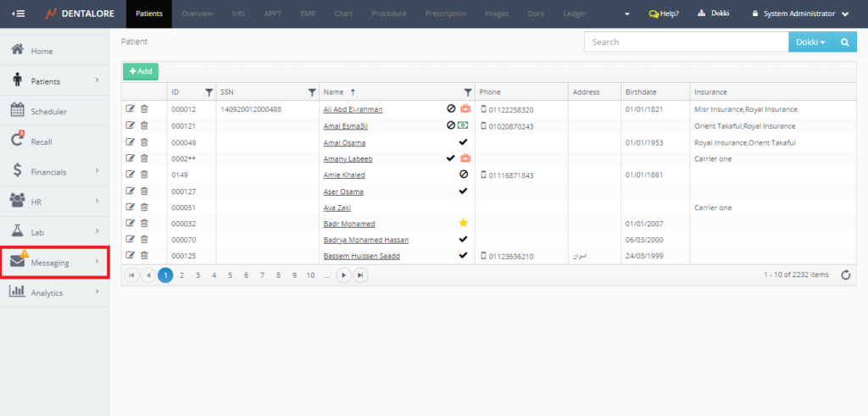The image size is (868, 416).
Task: Click into the Search input field
Action: point(685,42)
